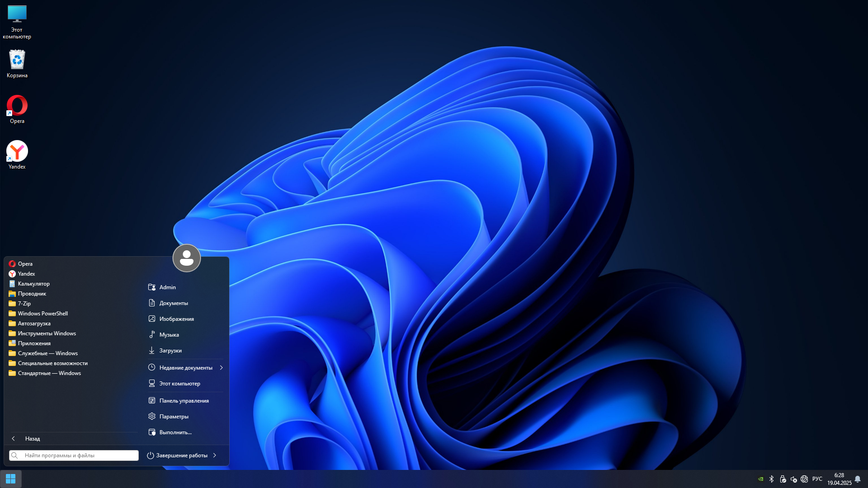
Task: Click the Windows Start button
Action: pyautogui.click(x=11, y=479)
